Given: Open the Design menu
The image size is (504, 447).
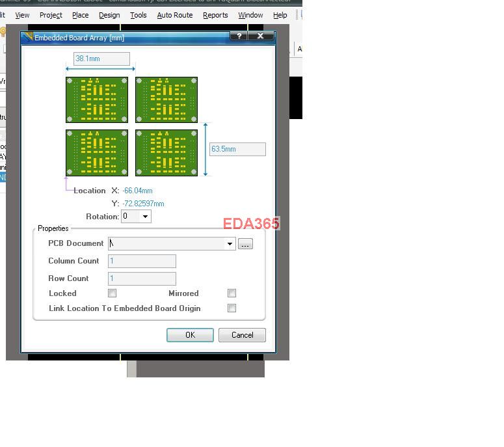Looking at the screenshot, I should click(109, 15).
